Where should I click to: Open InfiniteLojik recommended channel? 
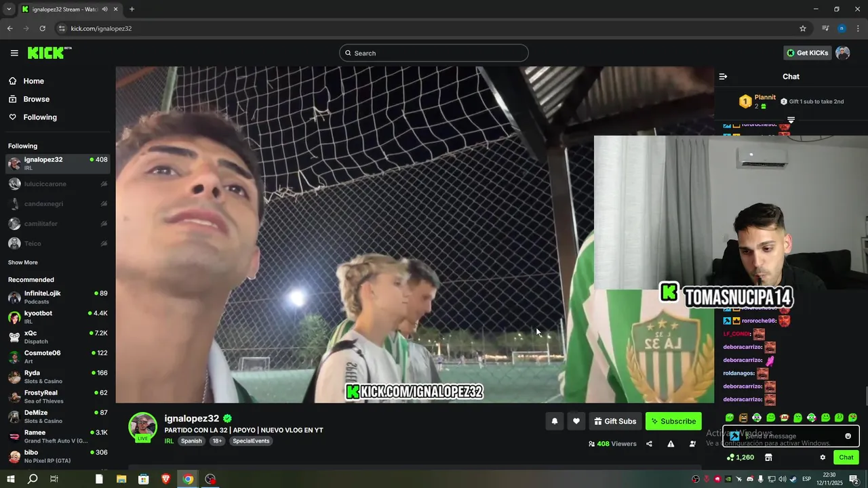pyautogui.click(x=58, y=297)
